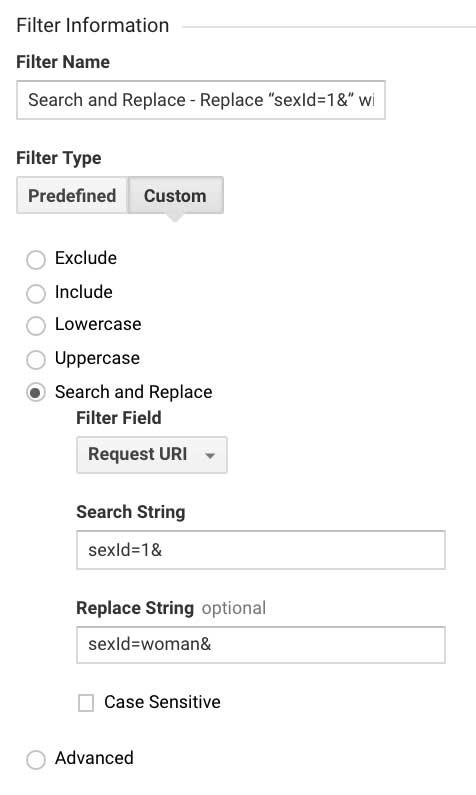Click the Advanced option label

(94, 758)
